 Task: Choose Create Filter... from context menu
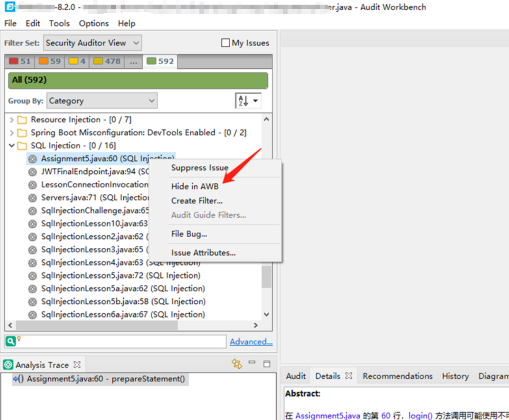tap(197, 201)
